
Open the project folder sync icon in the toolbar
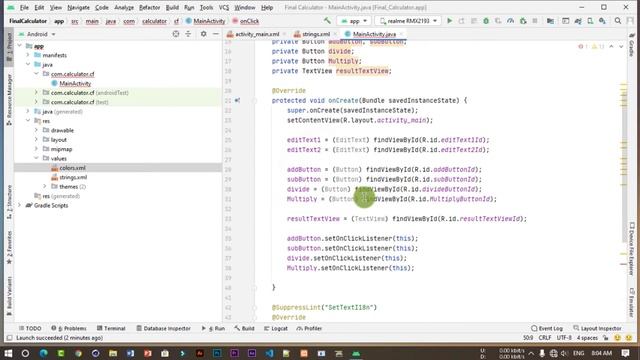pyautogui.click(x=550, y=20)
